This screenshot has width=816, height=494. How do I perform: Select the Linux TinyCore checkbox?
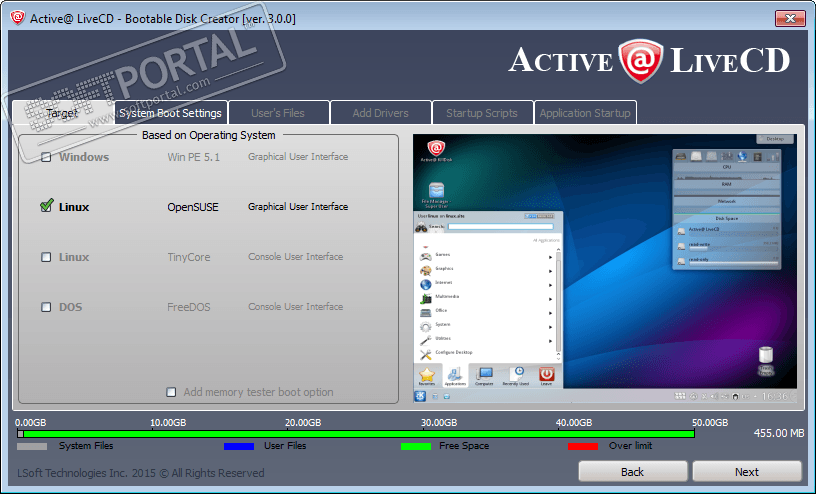[46, 257]
